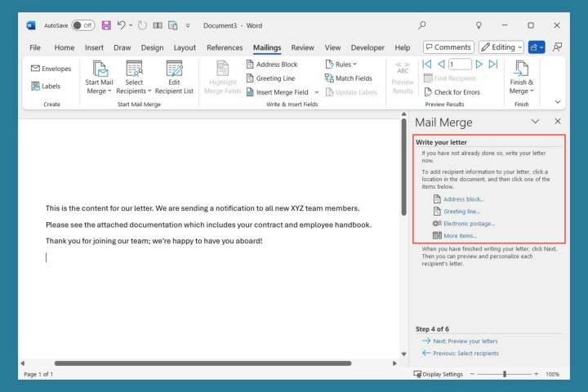Open Edit Recipient List
588x392 pixels.
point(175,78)
